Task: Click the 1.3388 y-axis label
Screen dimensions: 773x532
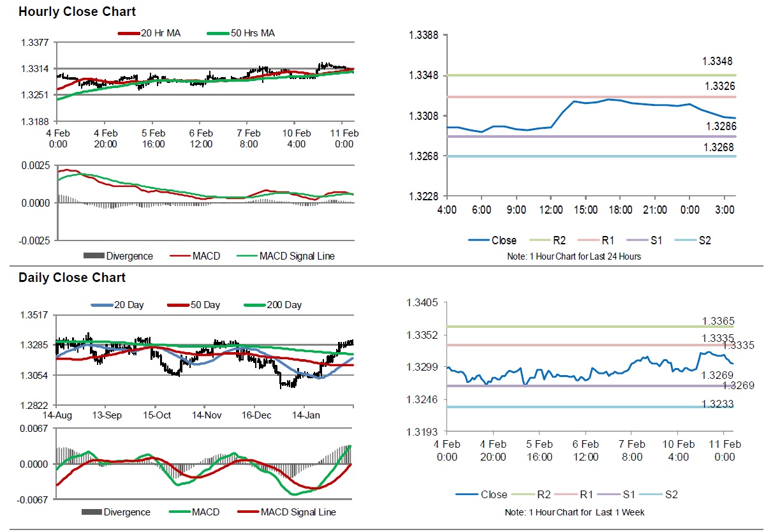Action: 423,35
